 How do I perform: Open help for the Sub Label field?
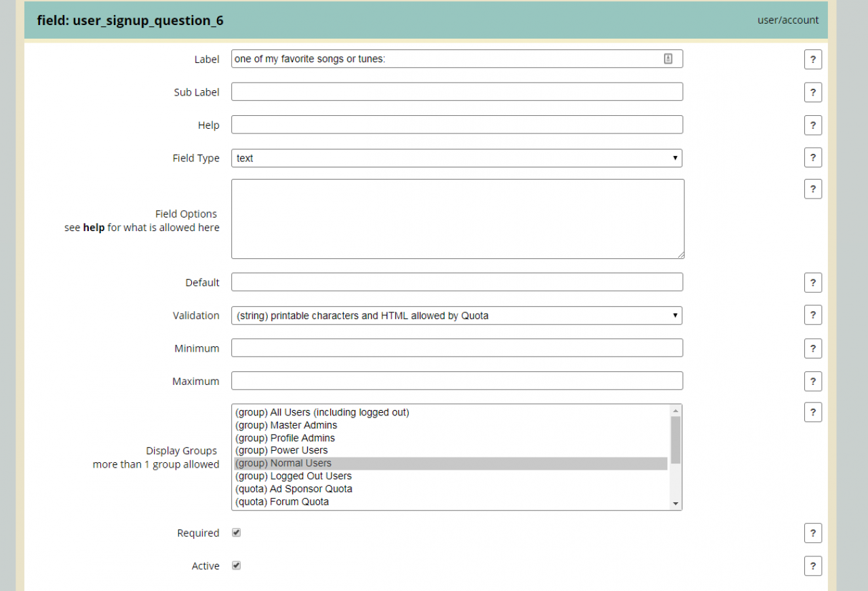coord(812,92)
